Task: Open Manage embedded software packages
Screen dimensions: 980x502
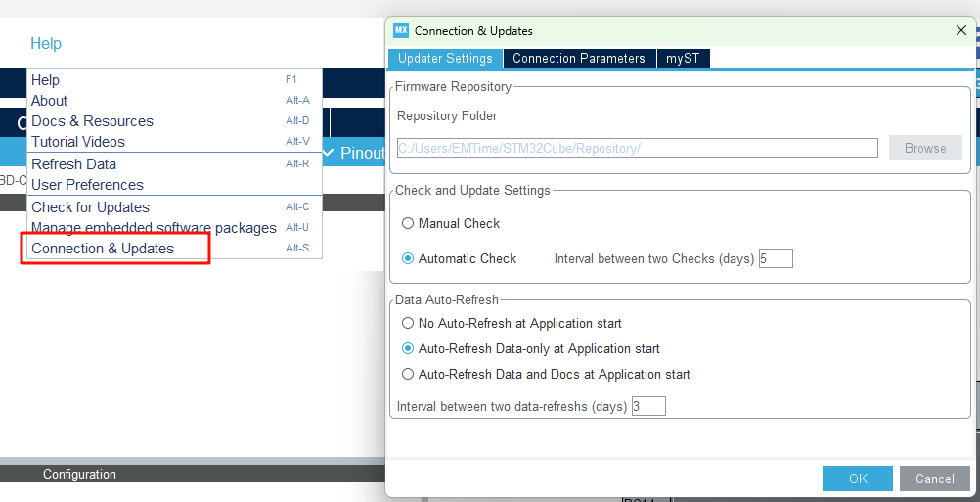Action: [154, 228]
